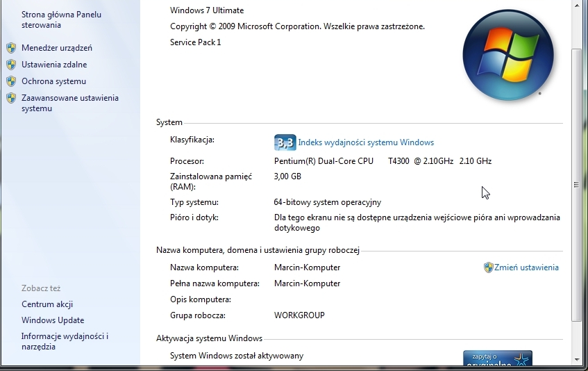Click the System section heading
The image size is (588, 371).
click(169, 122)
